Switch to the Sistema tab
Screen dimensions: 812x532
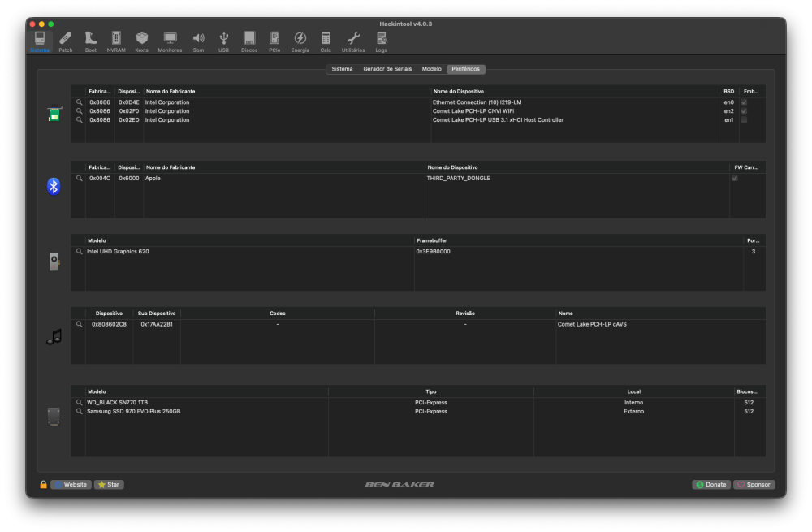[x=342, y=69]
